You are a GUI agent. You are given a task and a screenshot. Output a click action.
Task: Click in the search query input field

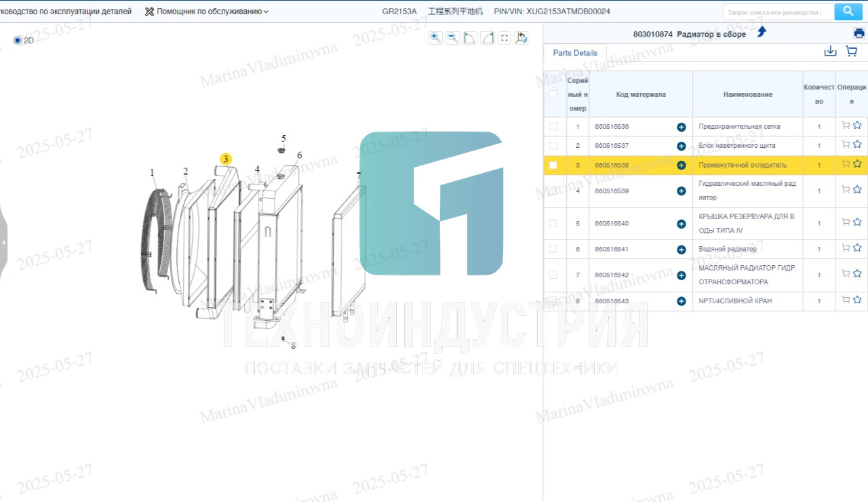778,12
